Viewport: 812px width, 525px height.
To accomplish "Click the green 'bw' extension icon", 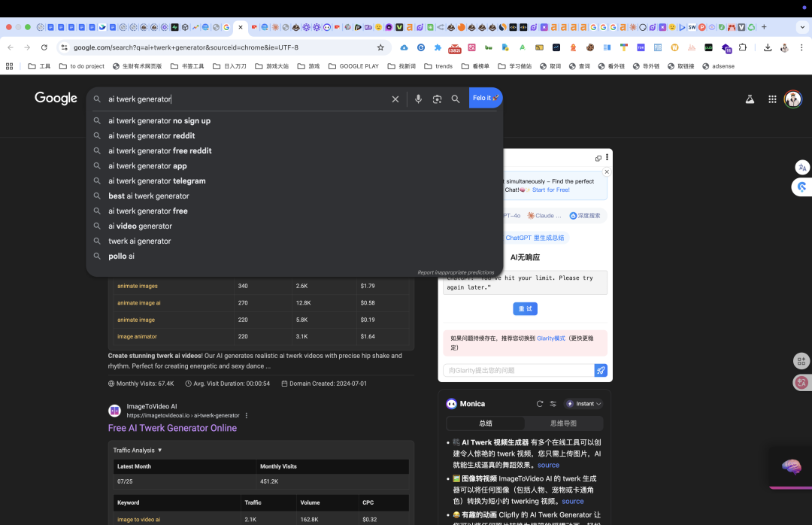I will [x=489, y=47].
